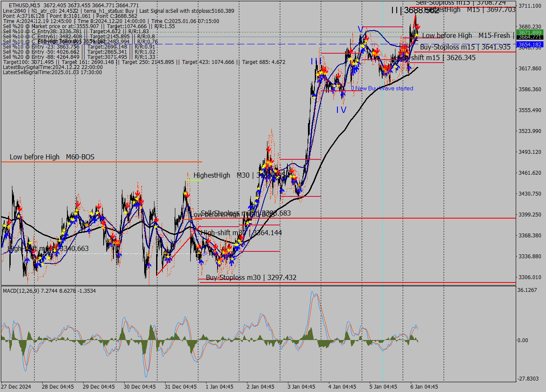Click the 'Buy-Stoploss m30 | 3297.432' label

251,278
